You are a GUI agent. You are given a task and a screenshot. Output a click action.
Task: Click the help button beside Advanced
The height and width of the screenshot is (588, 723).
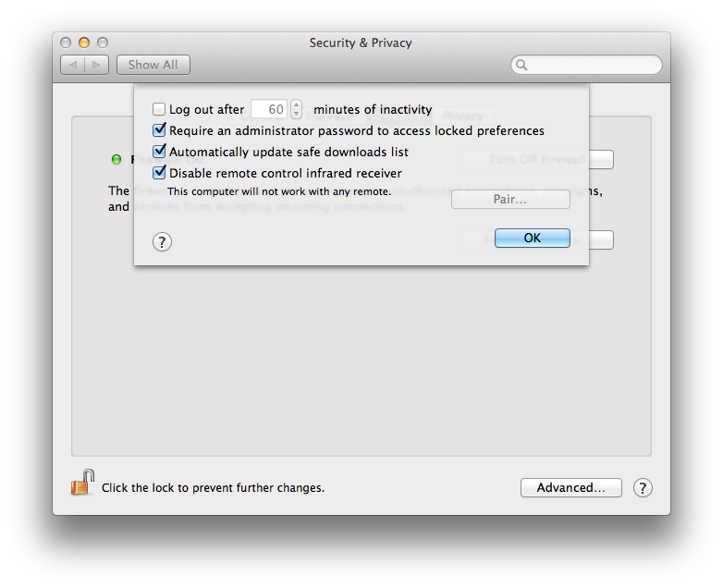(x=643, y=487)
